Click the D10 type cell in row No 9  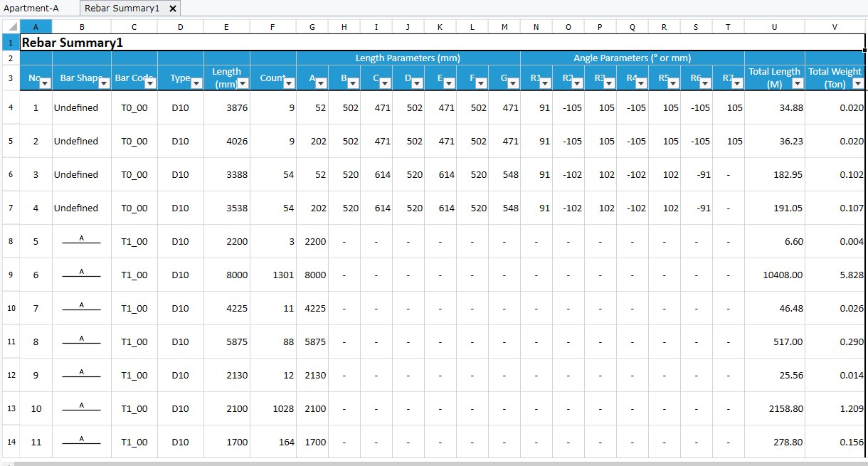click(x=180, y=375)
